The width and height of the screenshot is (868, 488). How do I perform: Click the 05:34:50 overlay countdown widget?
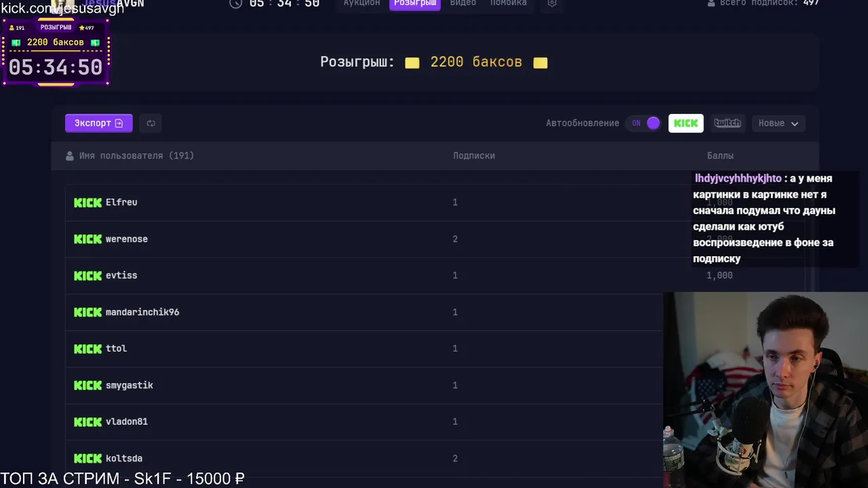(x=56, y=53)
